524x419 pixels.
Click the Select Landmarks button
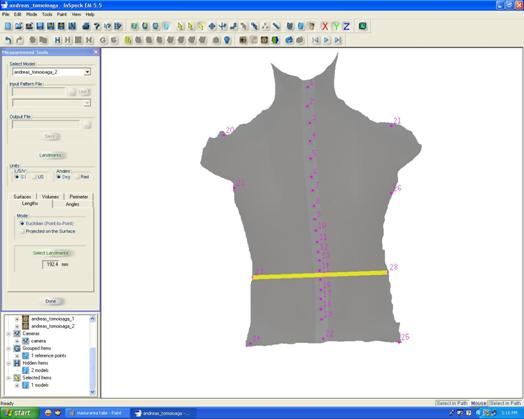click(x=51, y=253)
